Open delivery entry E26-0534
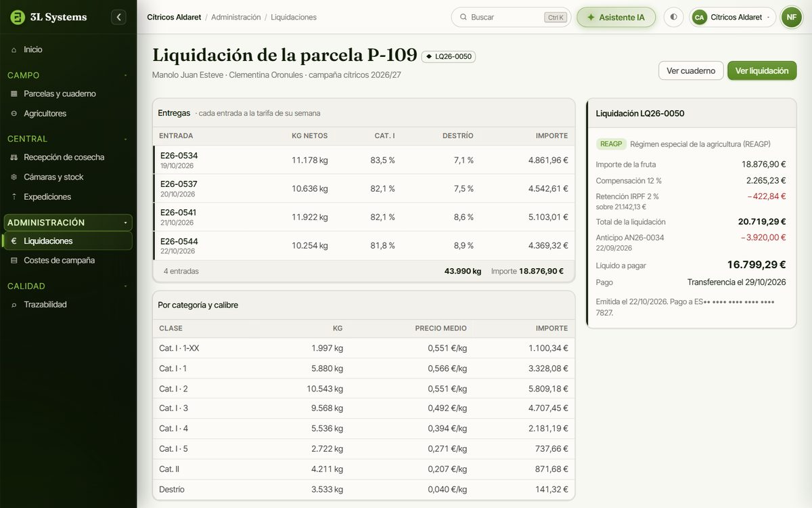812x508 pixels. (x=364, y=160)
